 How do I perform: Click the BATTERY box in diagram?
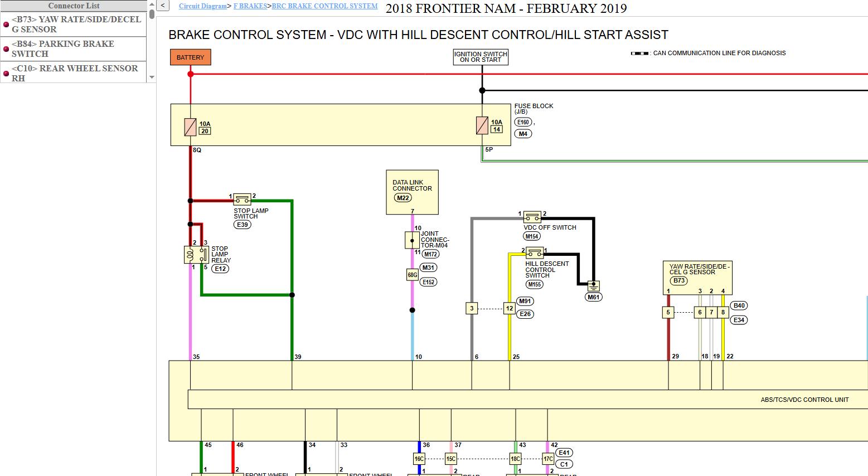coord(191,57)
